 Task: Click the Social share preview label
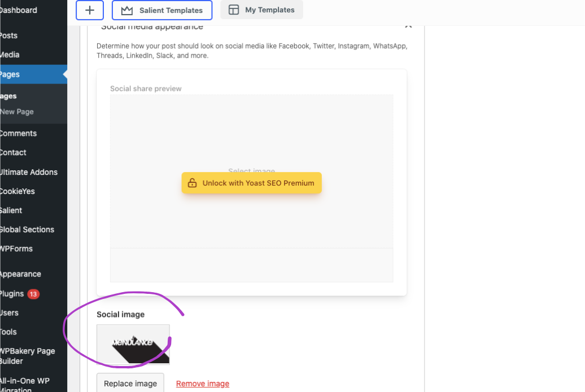[x=146, y=89]
